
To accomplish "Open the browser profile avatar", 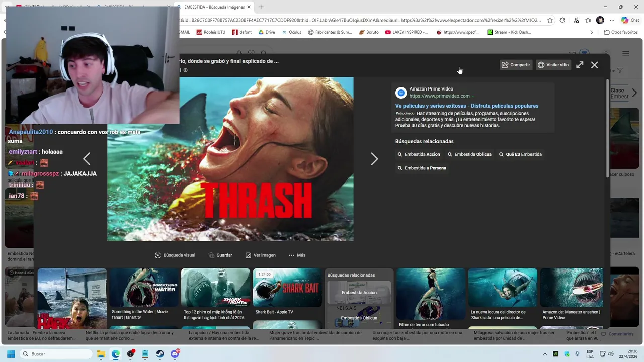I will 600,20.
